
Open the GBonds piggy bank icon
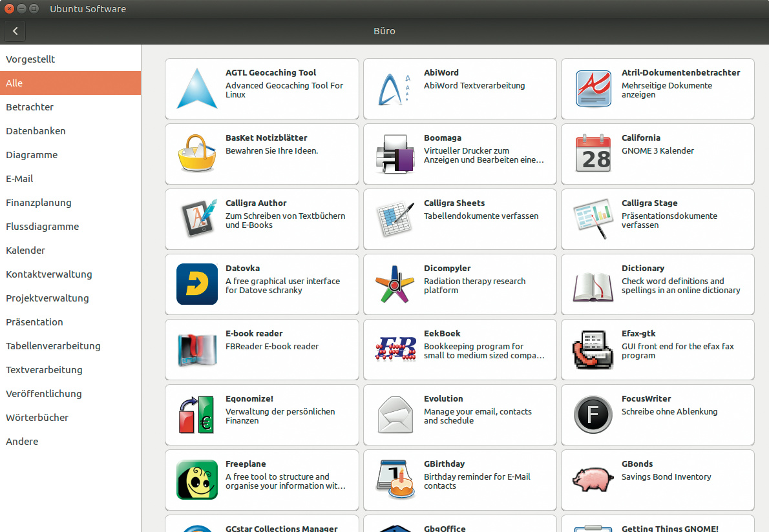[593, 480]
